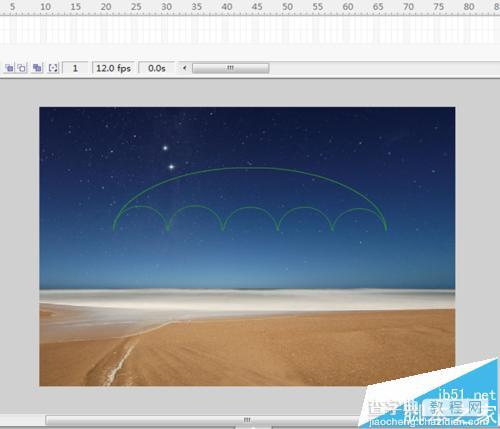
Task: Enable the Onion Skin button
Action: point(9,68)
